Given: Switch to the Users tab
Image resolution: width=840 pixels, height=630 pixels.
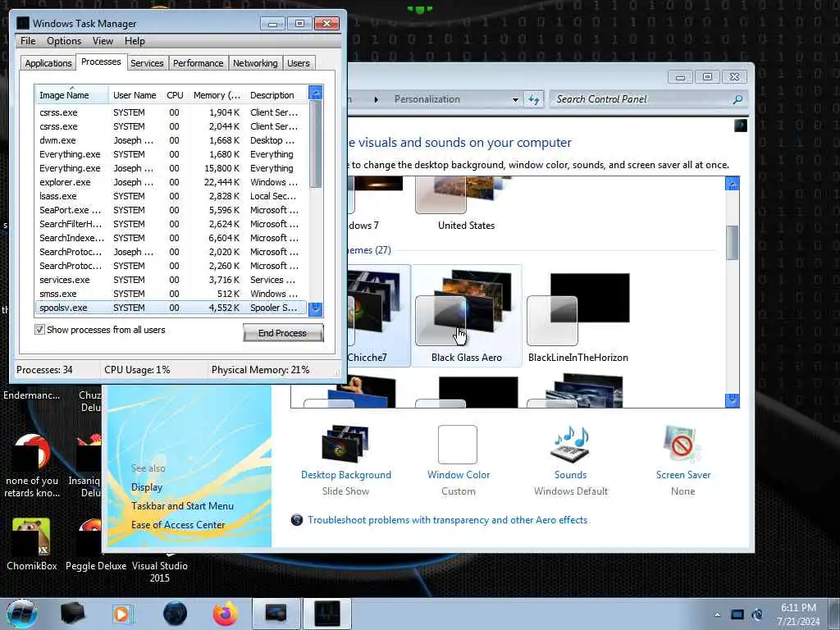Looking at the screenshot, I should point(299,63).
